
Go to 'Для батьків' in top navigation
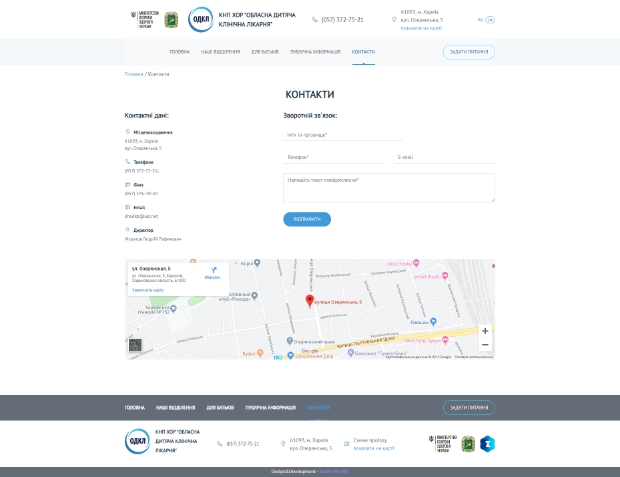coord(265,52)
